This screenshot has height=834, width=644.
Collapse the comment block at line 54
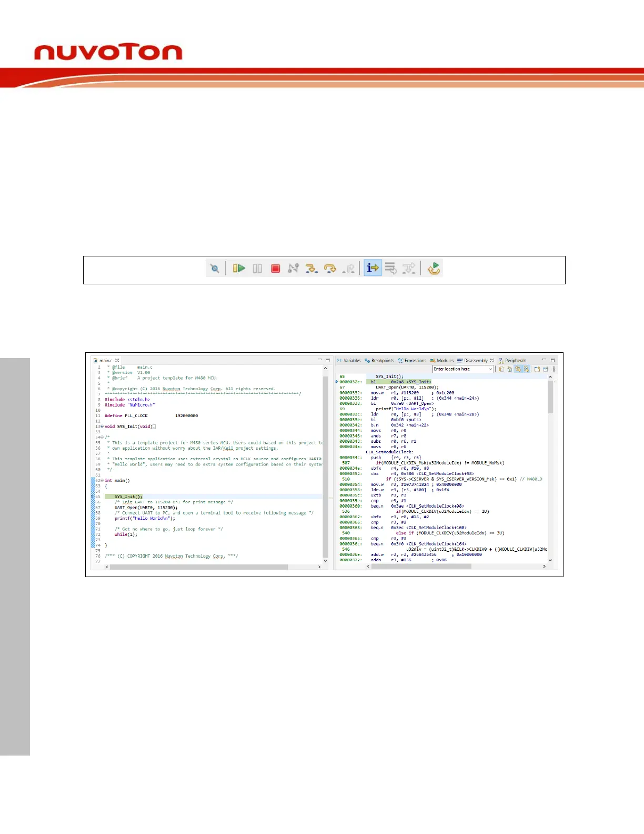pos(102,437)
